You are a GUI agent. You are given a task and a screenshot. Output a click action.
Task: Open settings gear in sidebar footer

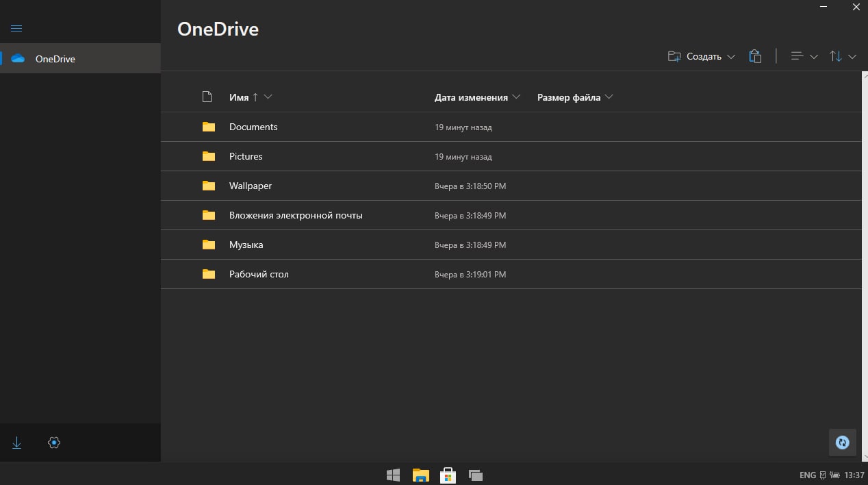point(55,443)
